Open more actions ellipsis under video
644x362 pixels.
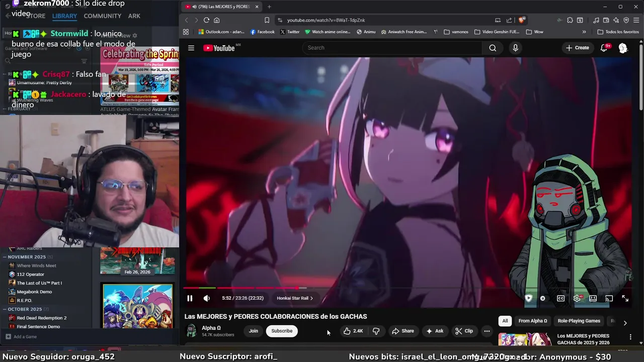[487, 331]
